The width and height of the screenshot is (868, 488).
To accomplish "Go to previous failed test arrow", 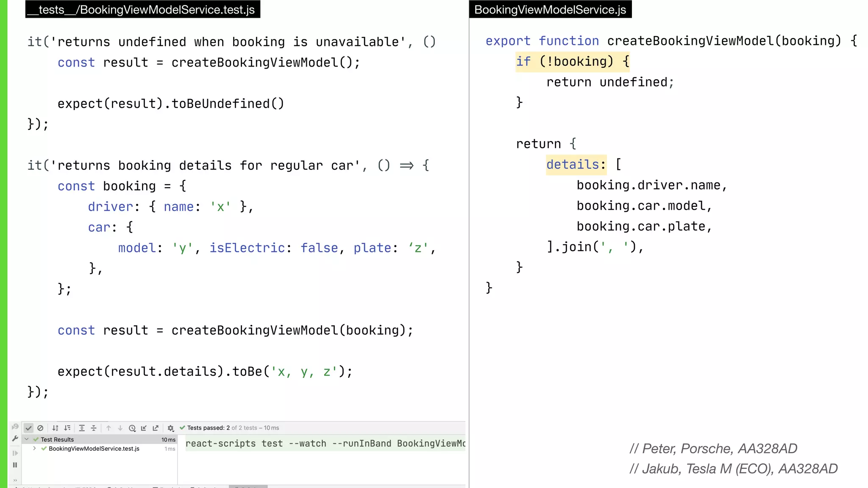I will (x=108, y=428).
